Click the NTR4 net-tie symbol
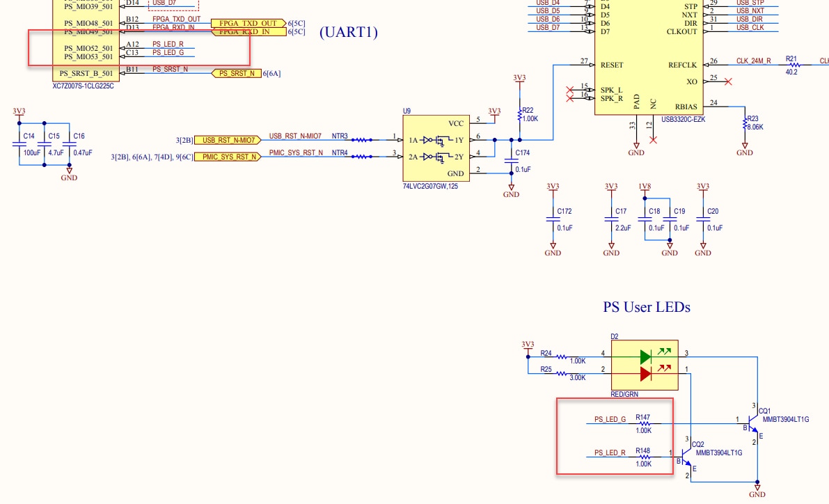This screenshot has height=504, width=829. [x=362, y=157]
